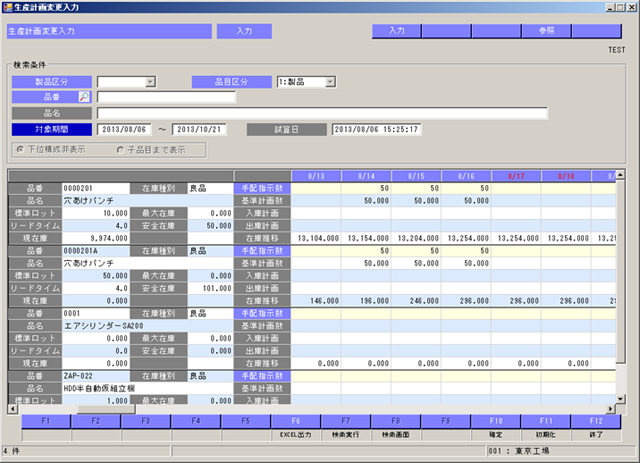Click the 試算日 datetime field
The height and width of the screenshot is (463, 640).
pyautogui.click(x=376, y=129)
